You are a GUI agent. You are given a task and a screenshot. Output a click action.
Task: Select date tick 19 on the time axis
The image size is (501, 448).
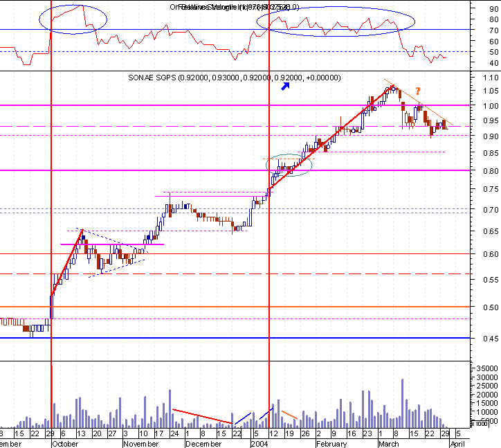289,433
